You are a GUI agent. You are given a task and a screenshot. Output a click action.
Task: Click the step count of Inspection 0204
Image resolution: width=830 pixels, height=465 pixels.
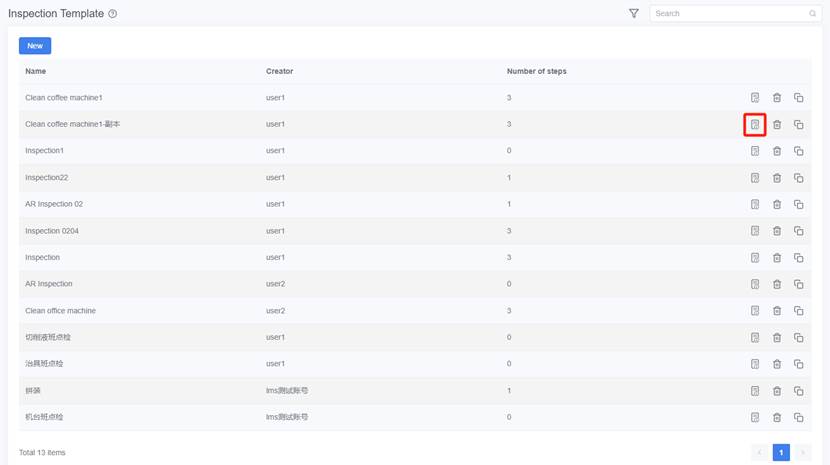(509, 231)
